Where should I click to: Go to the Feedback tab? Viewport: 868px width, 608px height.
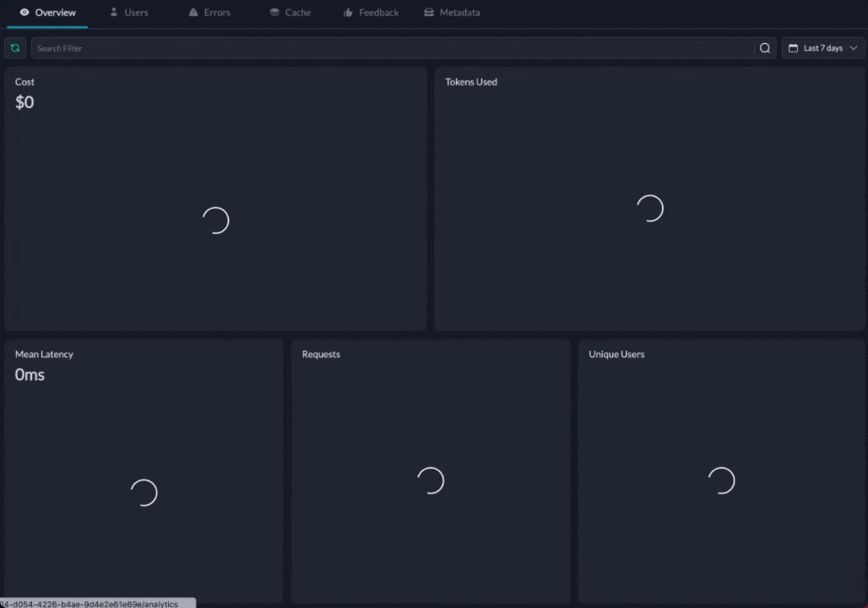pos(378,13)
